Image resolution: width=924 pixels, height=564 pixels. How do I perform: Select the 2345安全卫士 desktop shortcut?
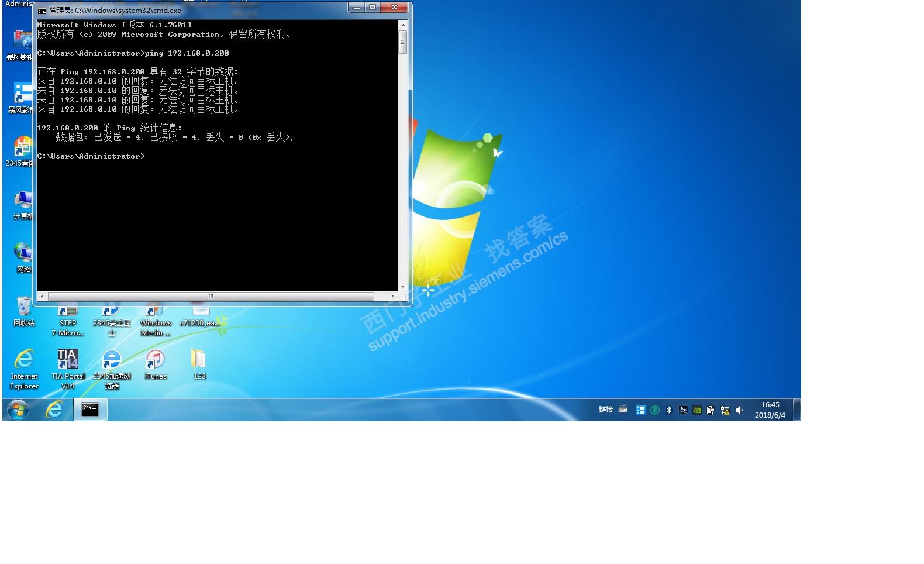click(112, 322)
